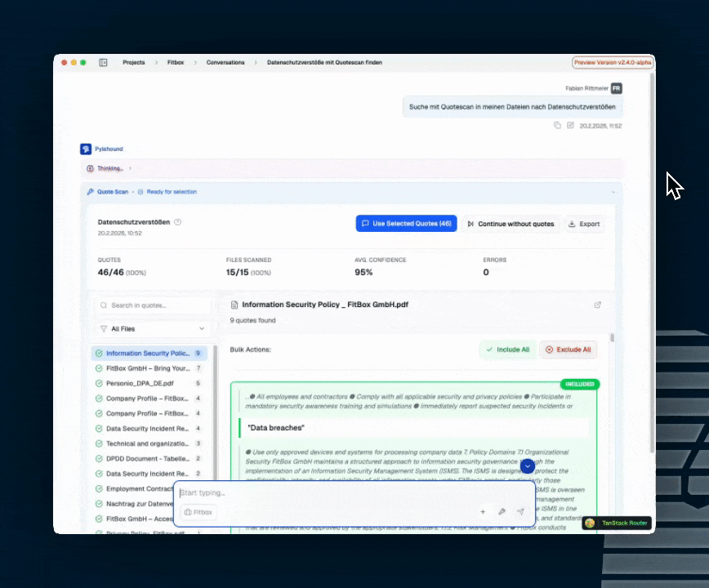Click the help icon beside Datenschutzverstößen

click(x=178, y=222)
